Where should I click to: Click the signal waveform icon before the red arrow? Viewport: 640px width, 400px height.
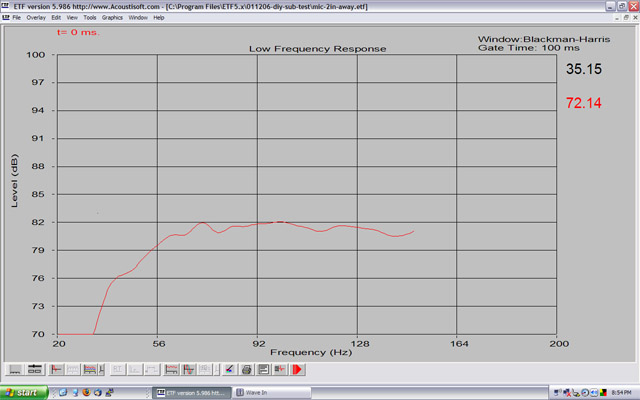click(280, 369)
